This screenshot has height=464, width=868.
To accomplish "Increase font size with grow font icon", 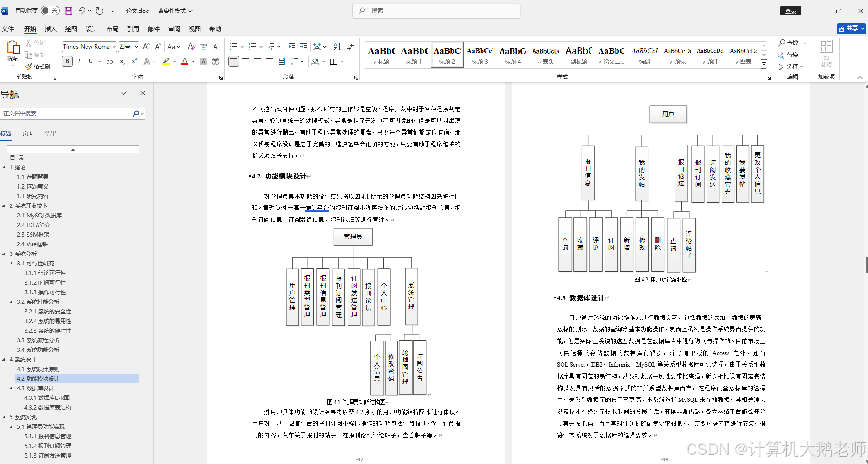I will (146, 46).
